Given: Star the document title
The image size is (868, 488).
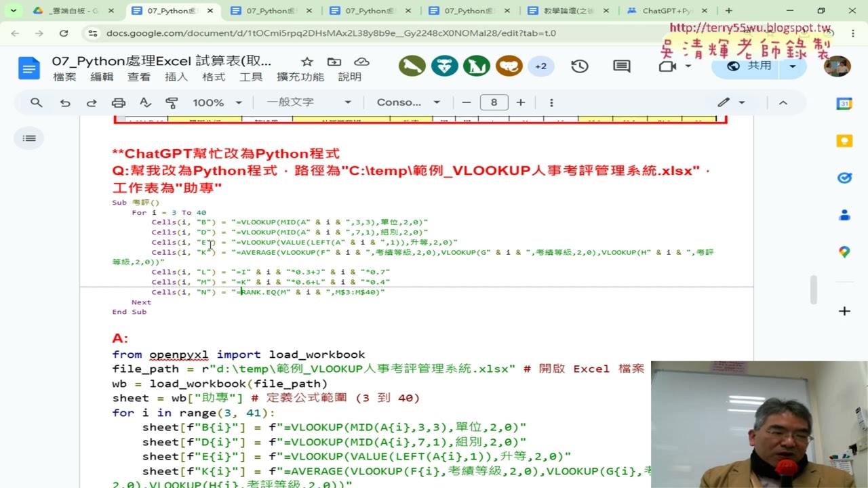Looking at the screenshot, I should click(x=307, y=62).
